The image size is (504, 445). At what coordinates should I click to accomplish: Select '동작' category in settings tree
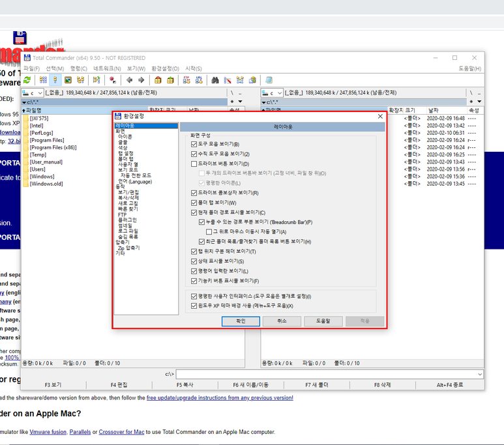click(x=120, y=186)
